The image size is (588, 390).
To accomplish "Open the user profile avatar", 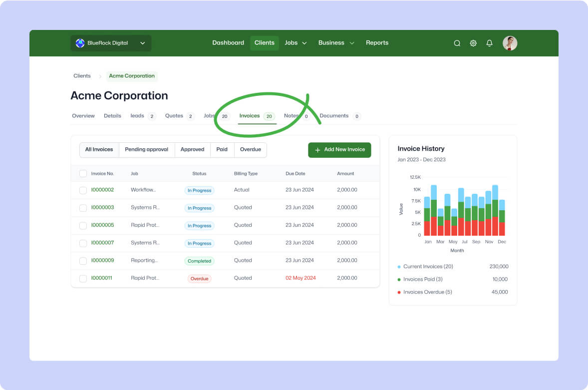I will pos(510,43).
